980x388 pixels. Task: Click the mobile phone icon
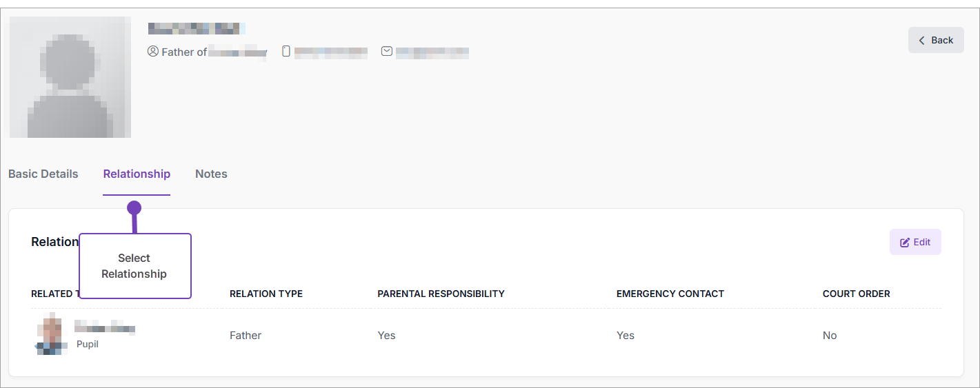(287, 51)
